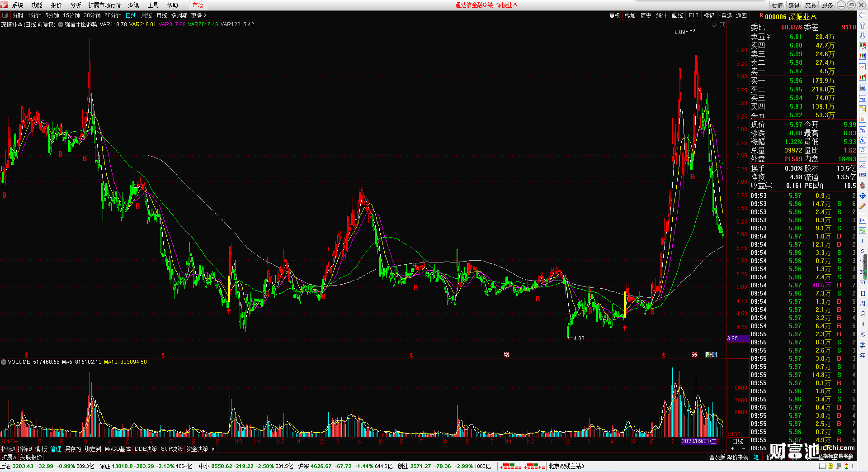Switch to 5分钟 period
Image resolution: width=868 pixels, height=472 pixels.
click(52, 15)
